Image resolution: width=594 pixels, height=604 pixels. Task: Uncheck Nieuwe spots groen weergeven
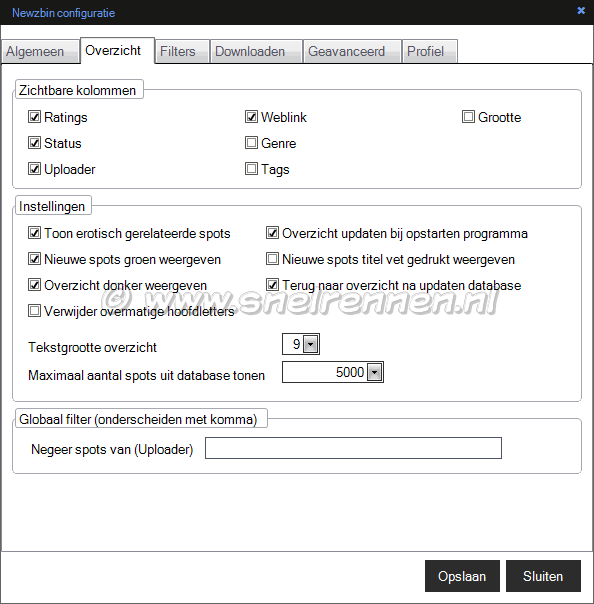click(x=34, y=259)
